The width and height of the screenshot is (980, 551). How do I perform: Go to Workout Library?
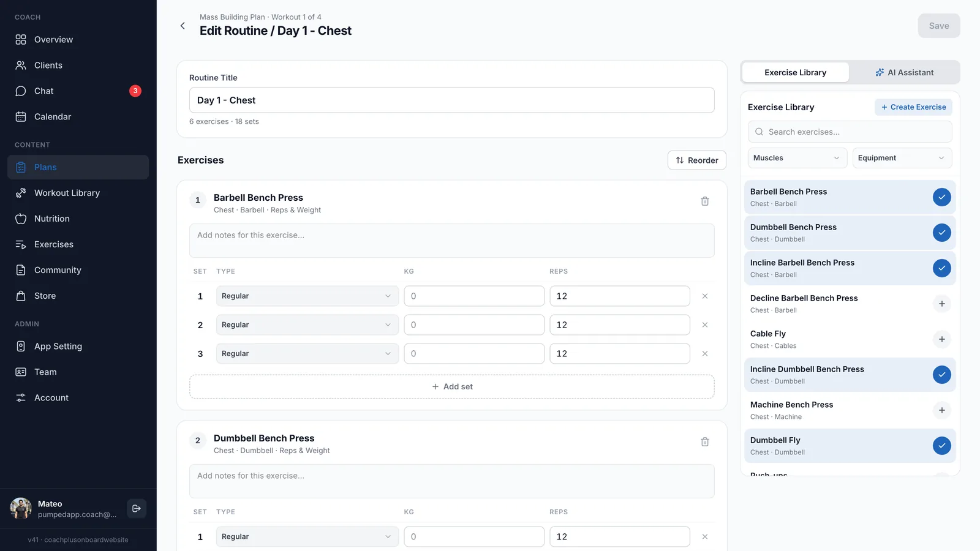tap(78, 193)
